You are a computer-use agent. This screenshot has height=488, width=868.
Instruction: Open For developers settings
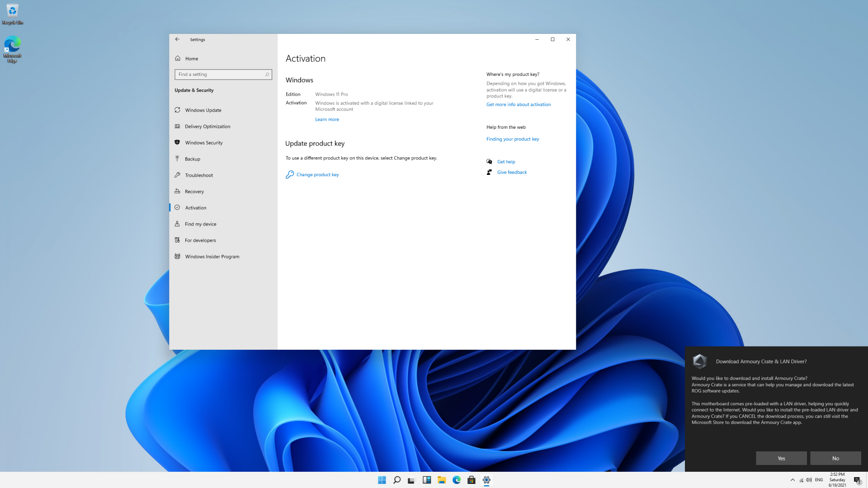coord(200,240)
